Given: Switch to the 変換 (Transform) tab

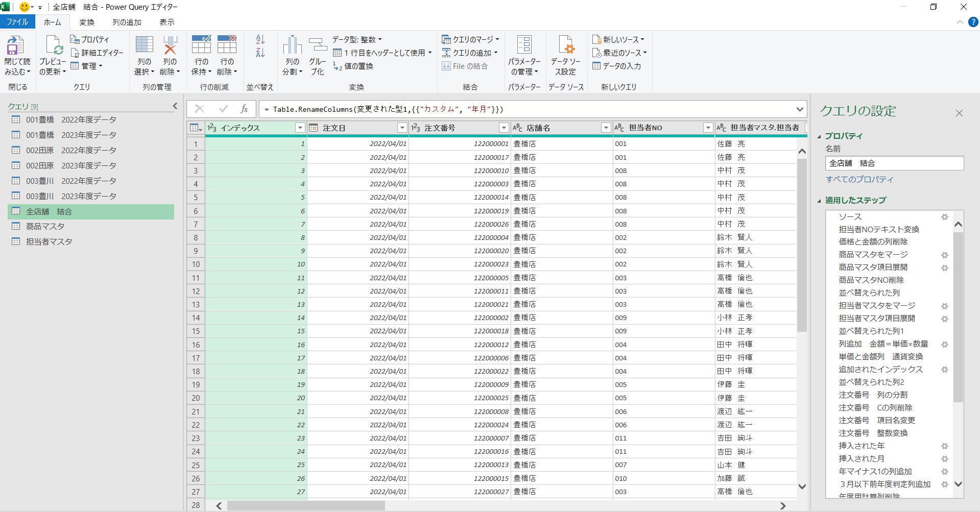Looking at the screenshot, I should [x=87, y=22].
